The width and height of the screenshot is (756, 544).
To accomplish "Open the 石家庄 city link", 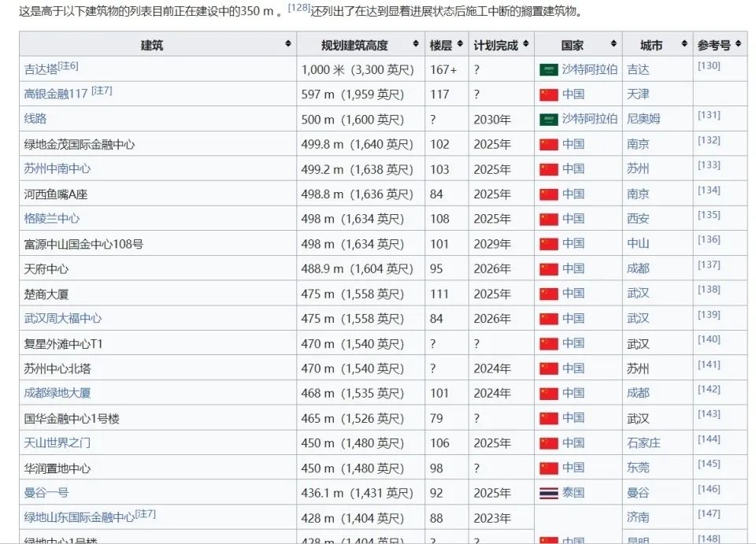I will (x=643, y=443).
